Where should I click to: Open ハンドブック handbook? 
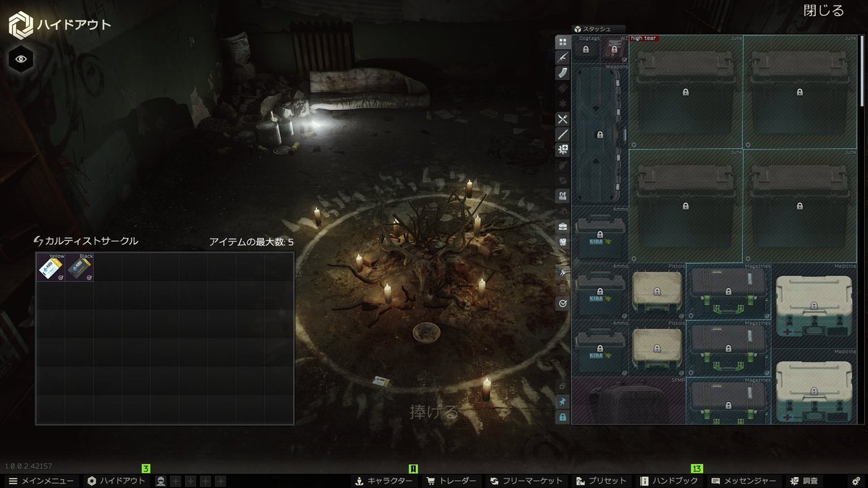pos(669,481)
